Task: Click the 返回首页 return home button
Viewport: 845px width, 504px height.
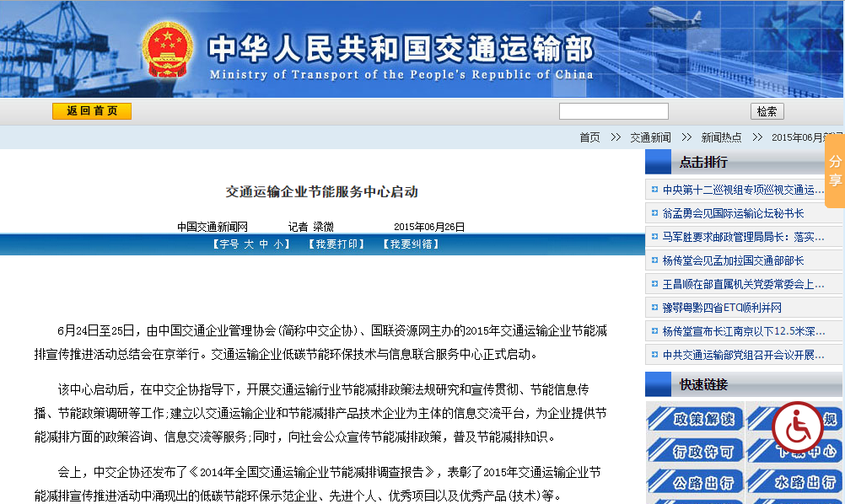Action: (x=92, y=111)
